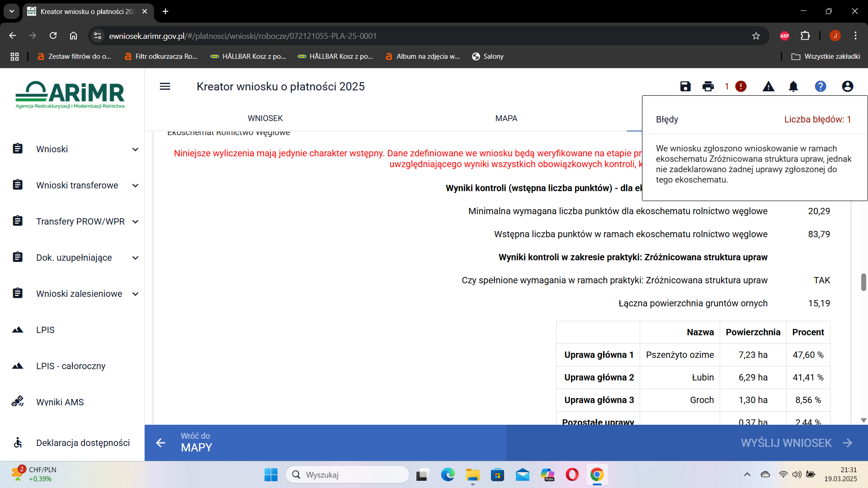Image resolution: width=868 pixels, height=488 pixels.
Task: Click the page vertical scrollbar thumb
Action: [863, 282]
